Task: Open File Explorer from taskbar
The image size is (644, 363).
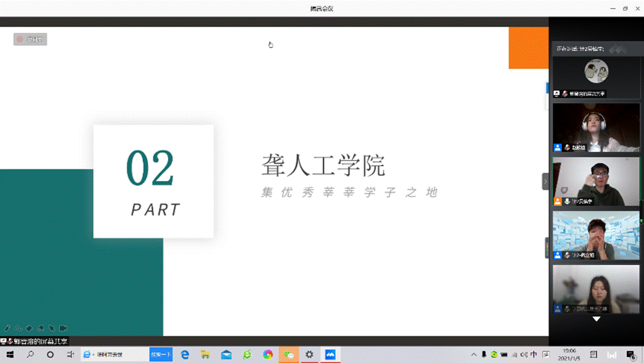Action: [x=206, y=354]
